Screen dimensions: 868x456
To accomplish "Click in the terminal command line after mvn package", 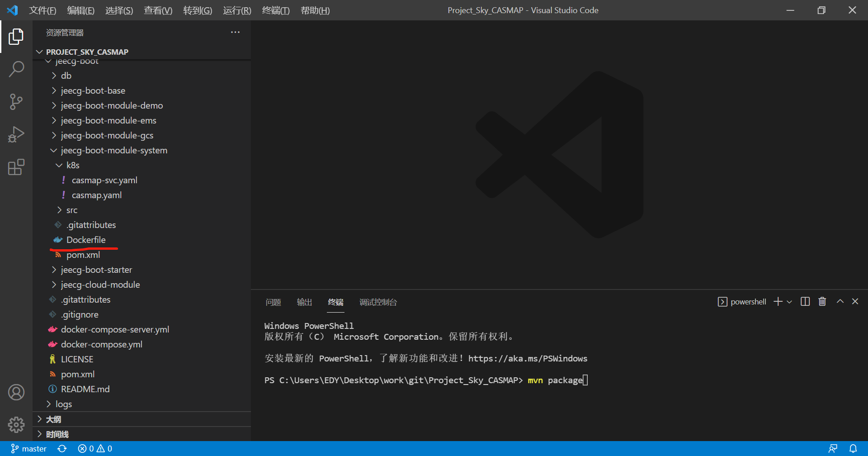I will 585,380.
